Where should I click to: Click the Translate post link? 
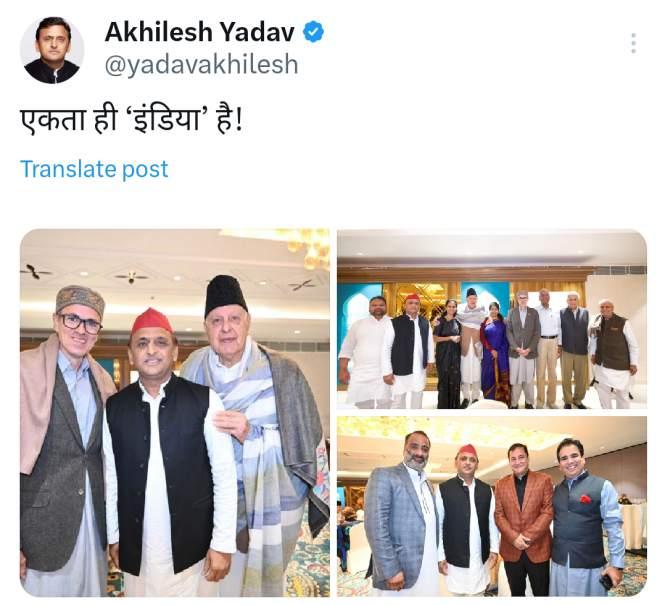(x=94, y=169)
